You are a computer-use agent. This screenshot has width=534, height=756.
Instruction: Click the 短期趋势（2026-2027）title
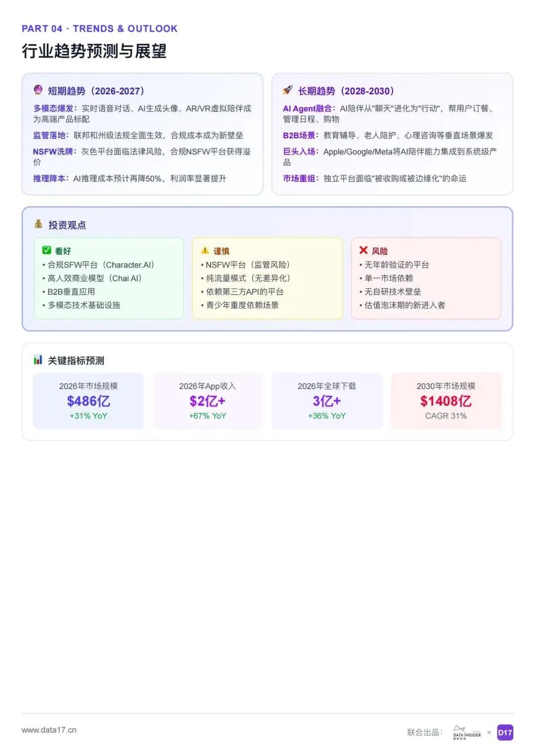pyautogui.click(x=96, y=91)
